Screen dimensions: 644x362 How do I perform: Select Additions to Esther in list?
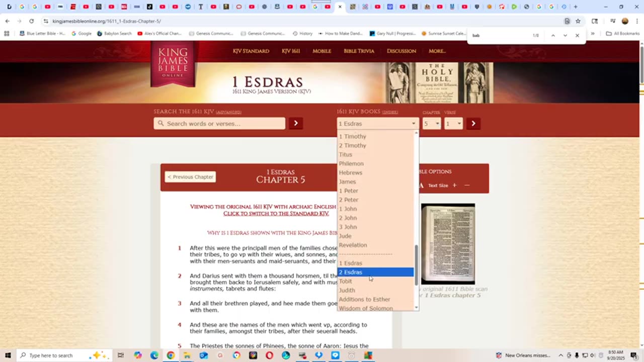375,299
